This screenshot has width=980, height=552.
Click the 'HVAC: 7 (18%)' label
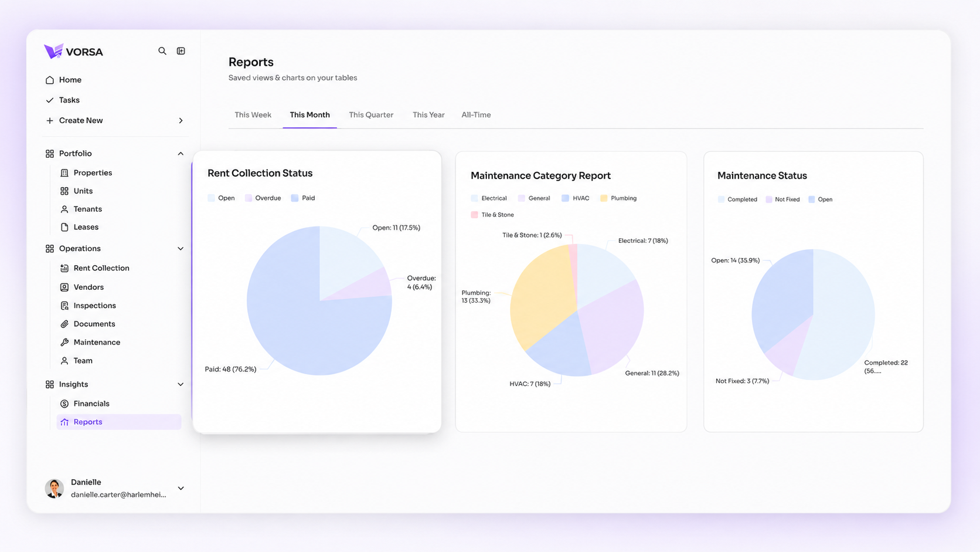530,384
